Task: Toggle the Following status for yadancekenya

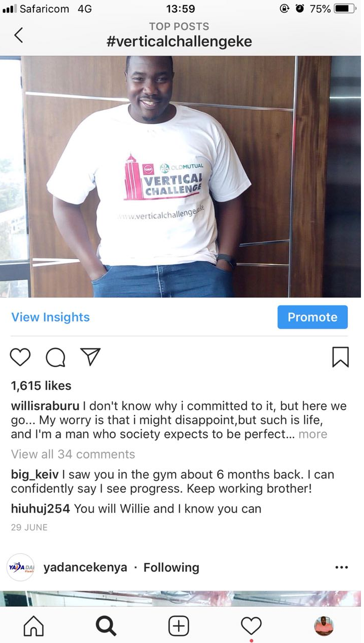Action: 171,567
